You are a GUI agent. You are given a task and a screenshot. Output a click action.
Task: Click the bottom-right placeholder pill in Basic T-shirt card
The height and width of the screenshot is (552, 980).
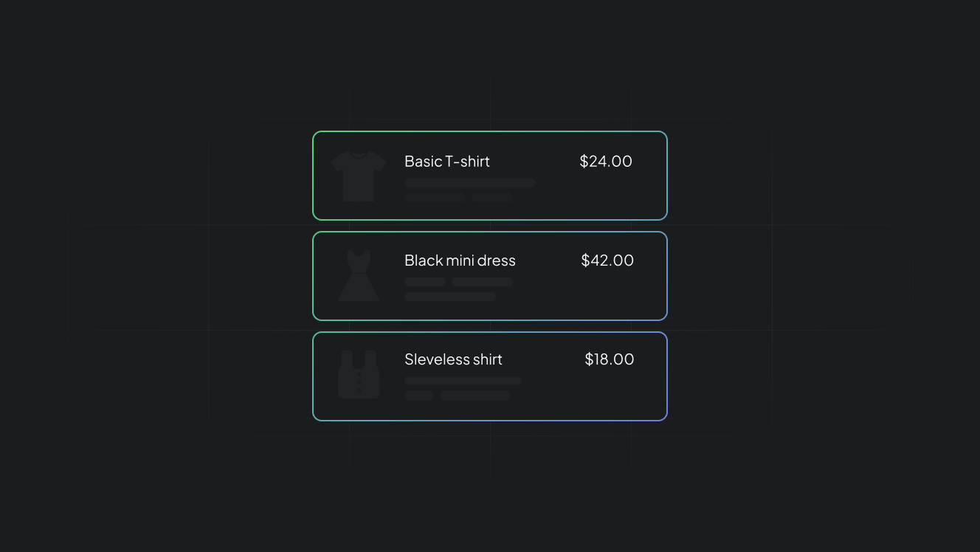click(492, 198)
